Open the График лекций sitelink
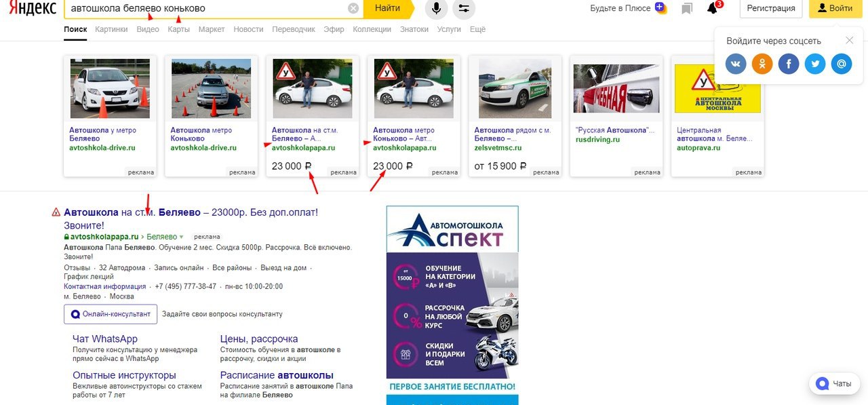Screen dimensions: 868x405 click(x=89, y=277)
